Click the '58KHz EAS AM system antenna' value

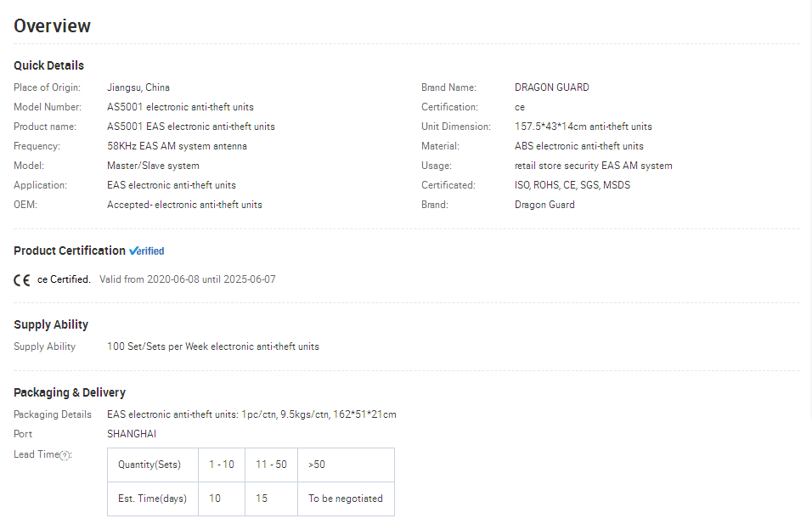coord(178,146)
